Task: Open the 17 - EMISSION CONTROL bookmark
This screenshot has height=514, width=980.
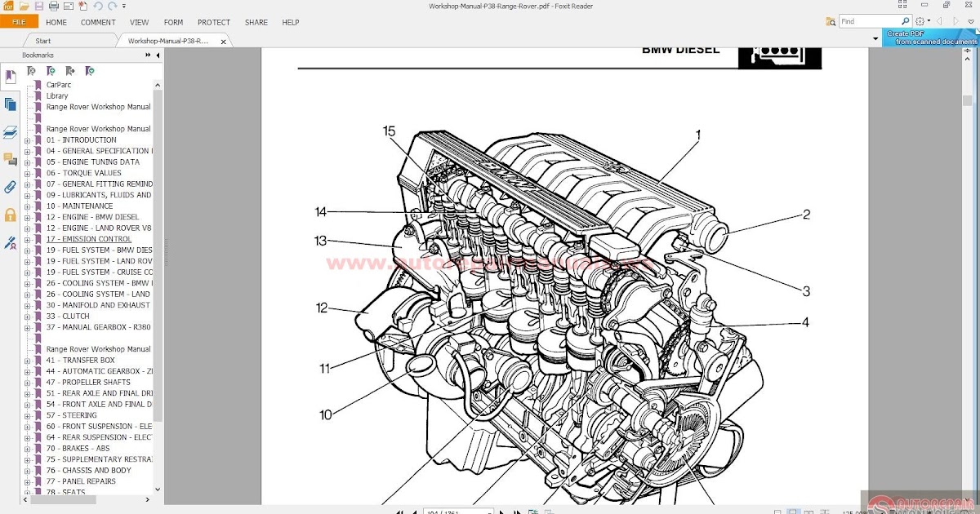Action: [x=88, y=239]
